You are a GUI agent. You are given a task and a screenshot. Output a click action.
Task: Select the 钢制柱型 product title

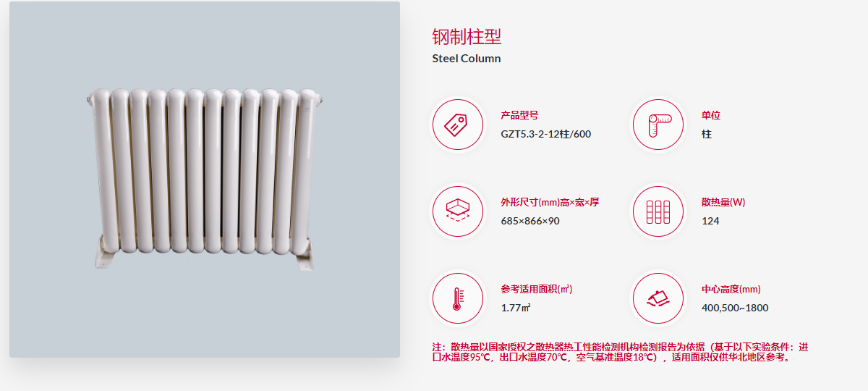click(467, 37)
